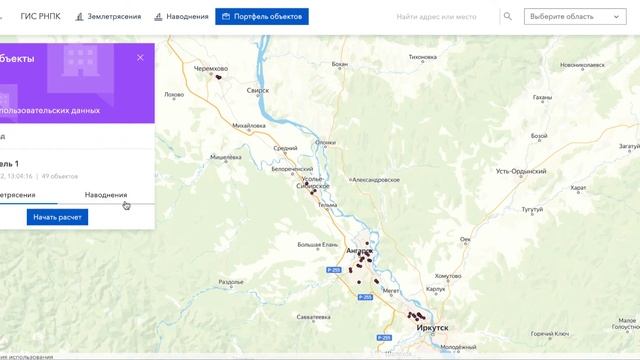Click the Хомутово label on map
Viewport: 640px width, 360px height.
tap(448, 276)
